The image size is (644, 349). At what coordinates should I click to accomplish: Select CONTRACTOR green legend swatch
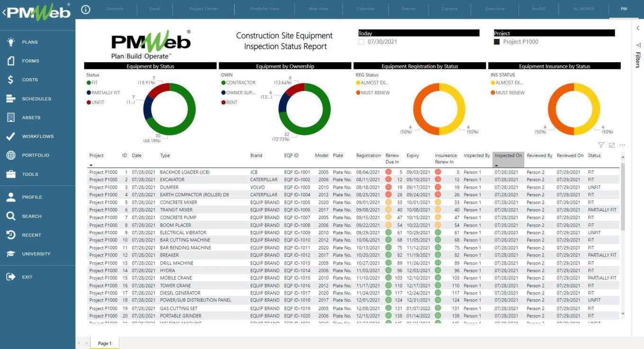click(224, 83)
